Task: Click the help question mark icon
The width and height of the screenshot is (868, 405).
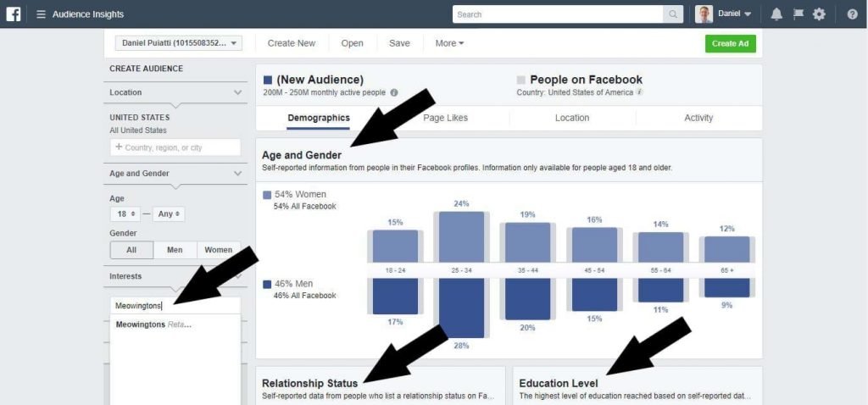Action: click(853, 14)
